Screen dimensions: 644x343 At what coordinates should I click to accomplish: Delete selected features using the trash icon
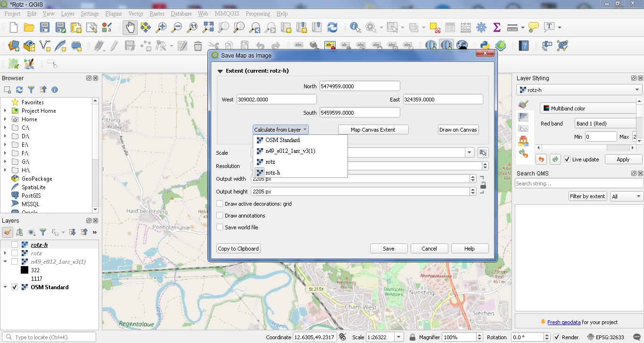click(x=198, y=46)
